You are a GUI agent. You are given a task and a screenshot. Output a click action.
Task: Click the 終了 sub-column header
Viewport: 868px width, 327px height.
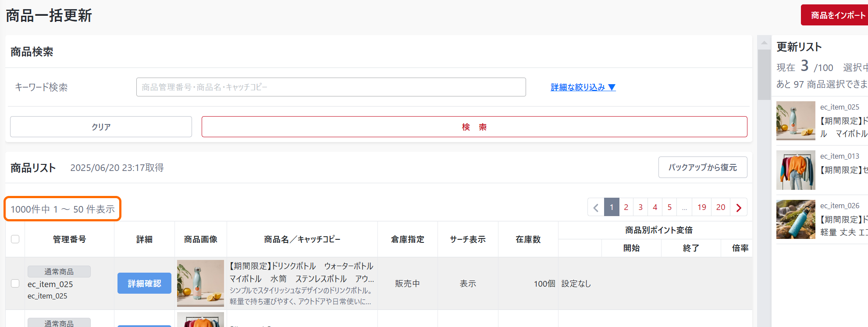coord(691,248)
